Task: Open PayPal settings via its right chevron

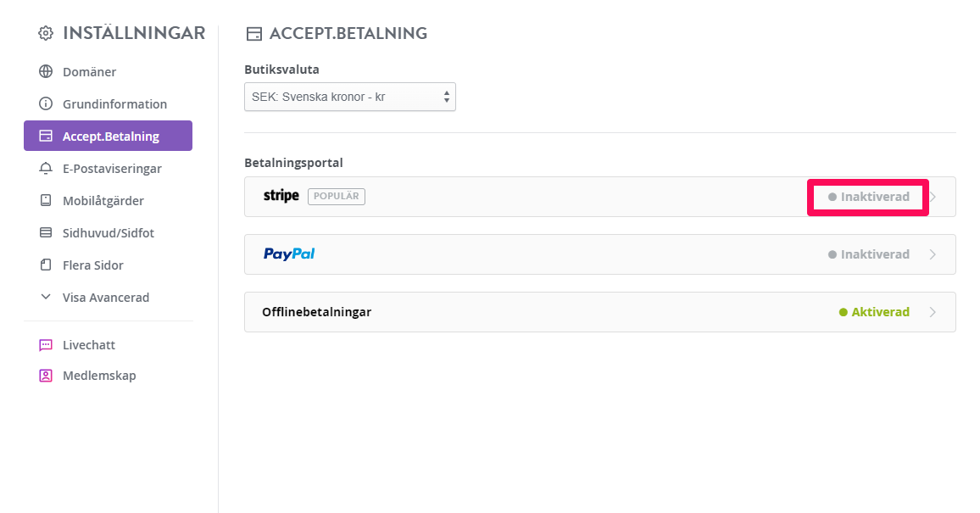Action: [x=933, y=254]
